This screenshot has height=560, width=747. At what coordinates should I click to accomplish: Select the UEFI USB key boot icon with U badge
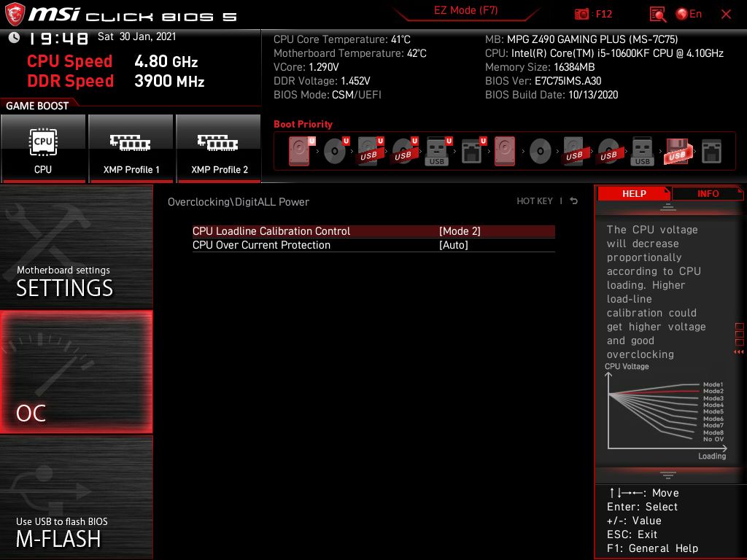pos(438,151)
